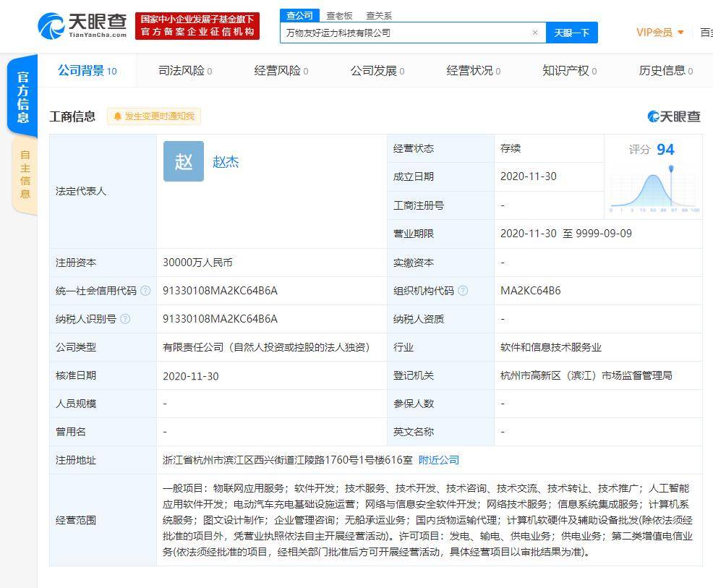Clear the search box with the X icon
713x588 pixels.
pos(535,33)
